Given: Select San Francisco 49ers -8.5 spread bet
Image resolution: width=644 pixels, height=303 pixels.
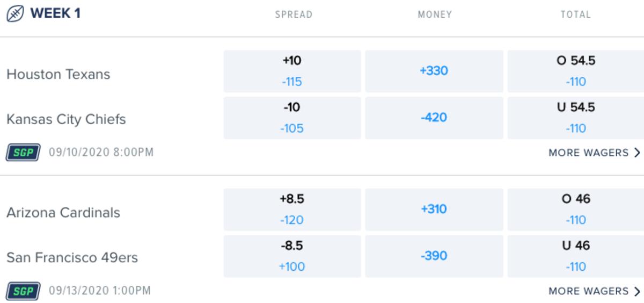Looking at the screenshot, I should 292,256.
